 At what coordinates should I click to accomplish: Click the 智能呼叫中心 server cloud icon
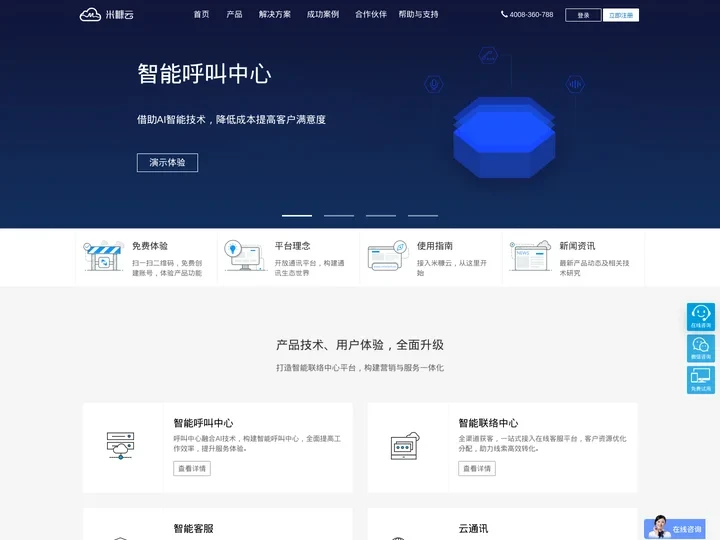(x=120, y=445)
